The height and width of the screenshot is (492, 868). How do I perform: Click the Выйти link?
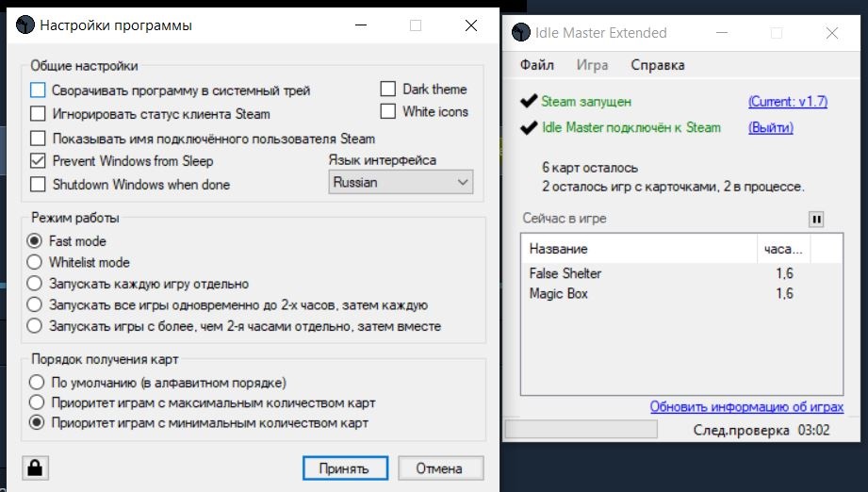[771, 127]
